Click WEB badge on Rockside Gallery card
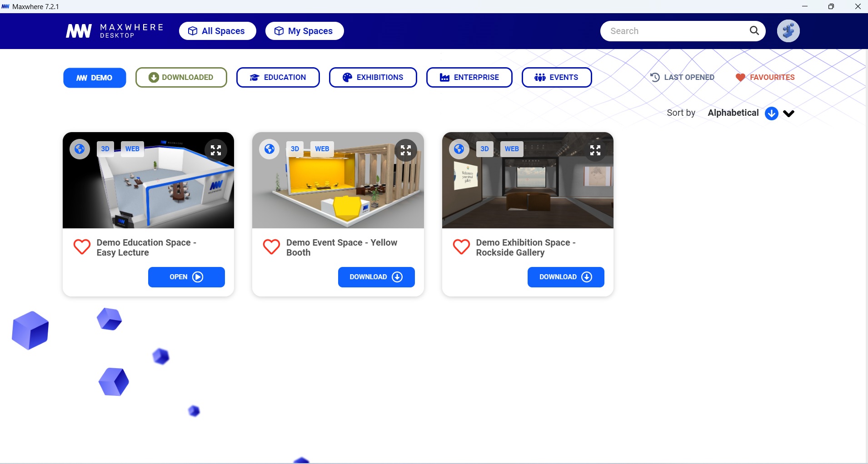 pos(512,149)
